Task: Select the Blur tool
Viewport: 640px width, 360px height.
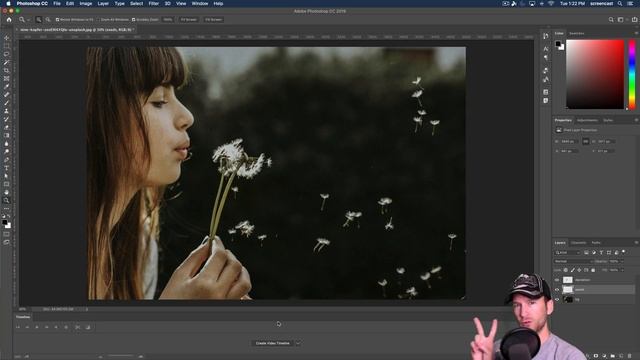Action: pyautogui.click(x=7, y=144)
